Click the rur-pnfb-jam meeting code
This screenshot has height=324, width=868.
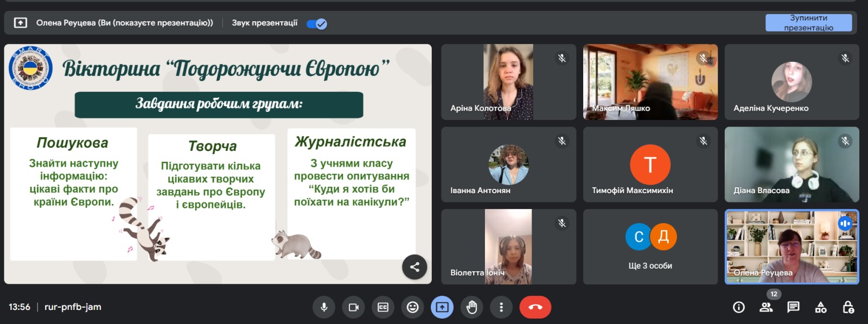tap(73, 307)
